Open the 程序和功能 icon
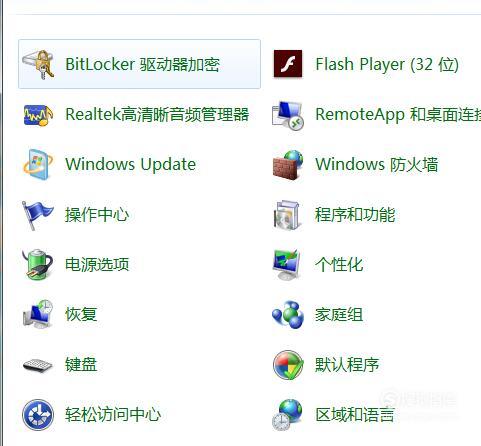Image resolution: width=481 pixels, height=446 pixels. [x=287, y=215]
